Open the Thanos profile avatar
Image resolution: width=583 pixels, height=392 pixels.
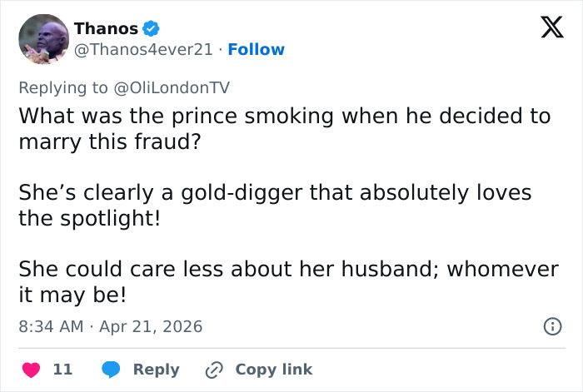tap(43, 39)
